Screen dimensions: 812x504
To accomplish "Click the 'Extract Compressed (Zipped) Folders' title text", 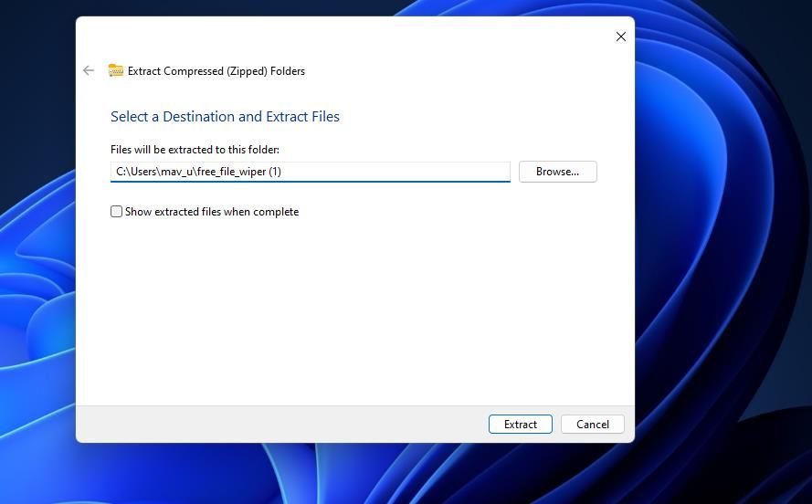I will click(216, 71).
